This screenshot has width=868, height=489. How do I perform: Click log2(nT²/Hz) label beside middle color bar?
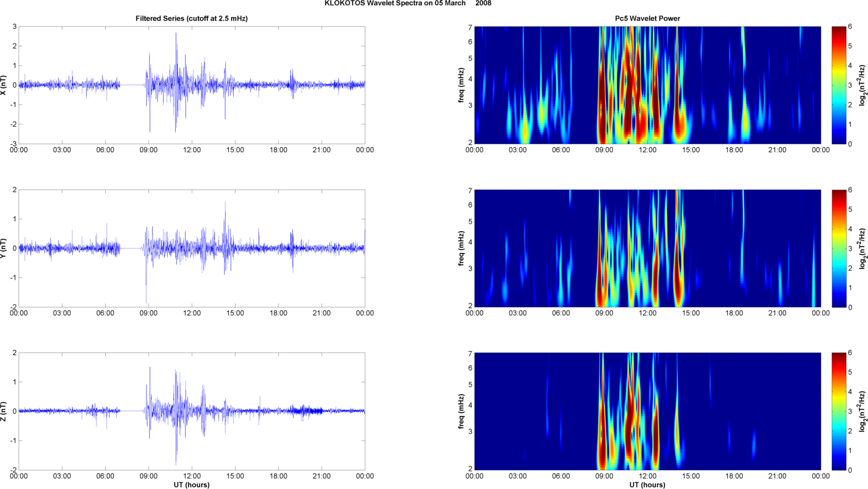(863, 248)
